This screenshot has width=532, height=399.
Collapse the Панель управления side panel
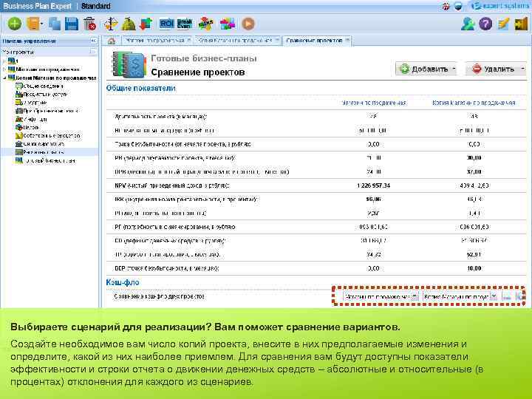click(x=93, y=41)
